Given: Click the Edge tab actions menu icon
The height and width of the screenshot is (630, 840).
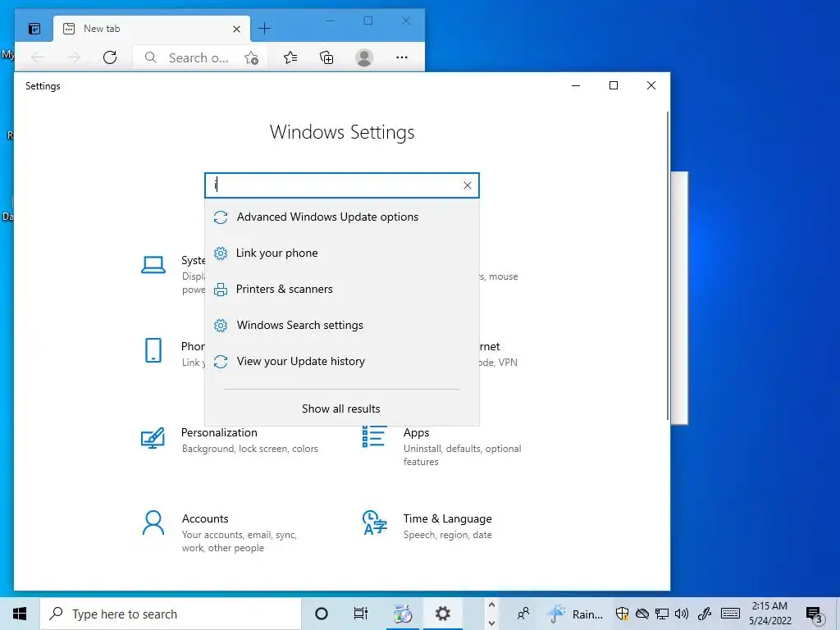Looking at the screenshot, I should click(34, 29).
